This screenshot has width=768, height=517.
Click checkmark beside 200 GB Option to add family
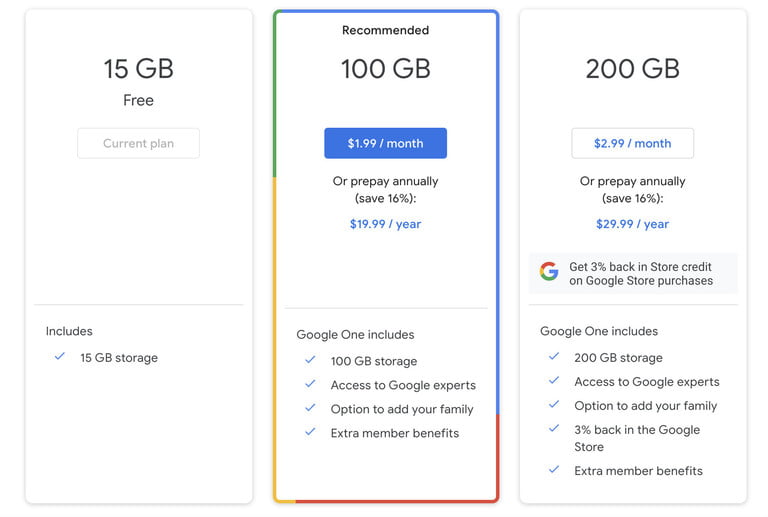[554, 404]
